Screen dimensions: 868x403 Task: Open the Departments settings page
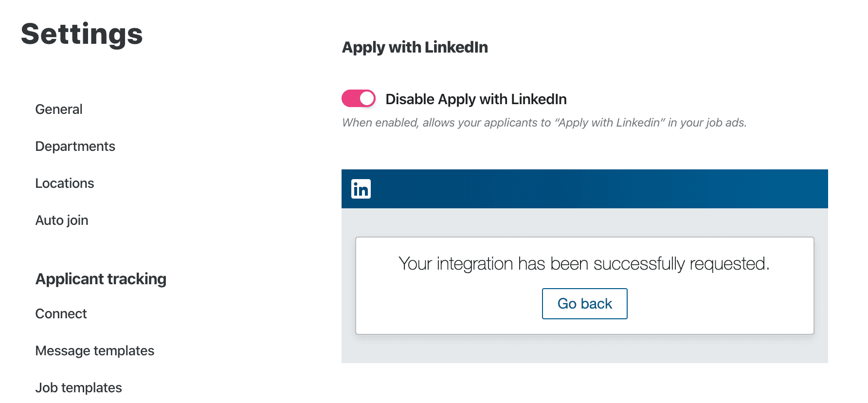[75, 146]
